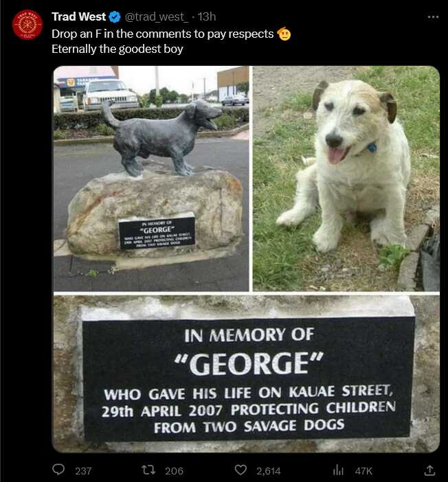
Task: Click the share upload icon
Action: click(x=429, y=470)
